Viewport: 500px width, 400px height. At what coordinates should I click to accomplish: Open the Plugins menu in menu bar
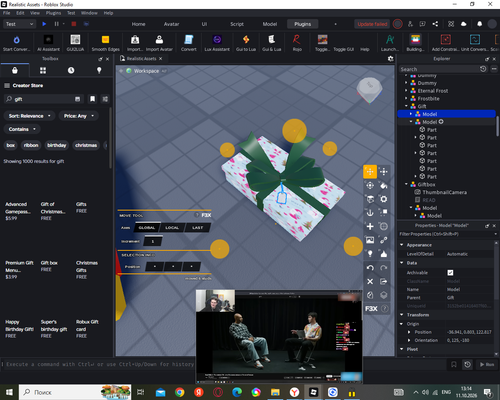click(x=53, y=13)
